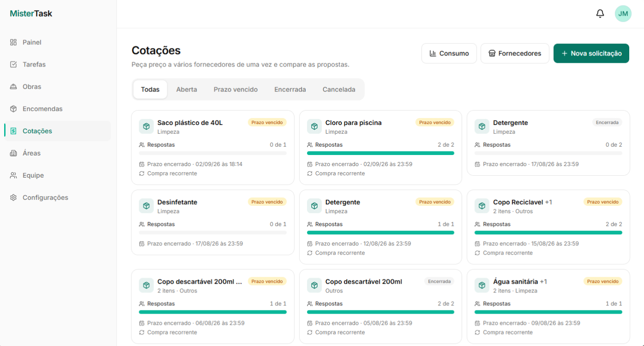Click the Encerrada badge on Copo descartável 200ml
The height and width of the screenshot is (346, 644).
[x=439, y=281]
